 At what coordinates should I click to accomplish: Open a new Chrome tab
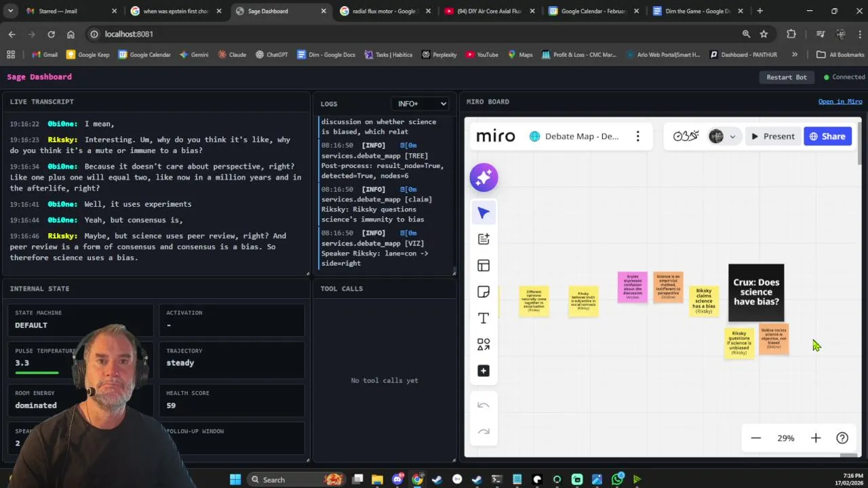coord(759,11)
